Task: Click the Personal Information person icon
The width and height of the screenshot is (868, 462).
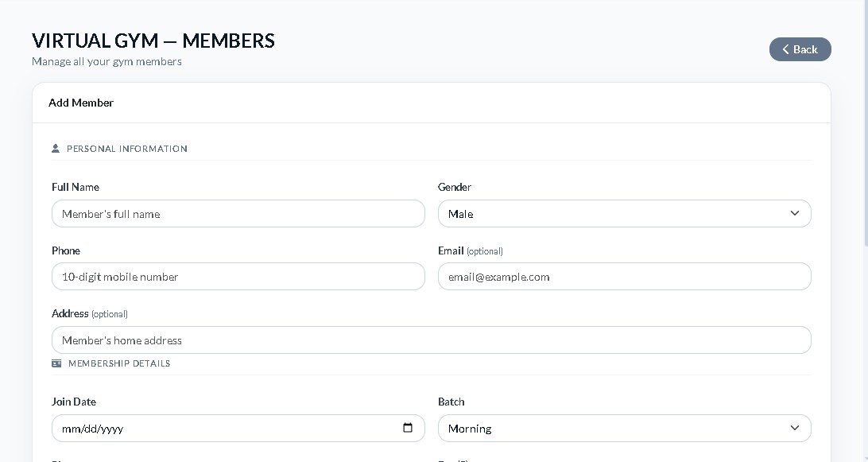Action: click(x=56, y=149)
